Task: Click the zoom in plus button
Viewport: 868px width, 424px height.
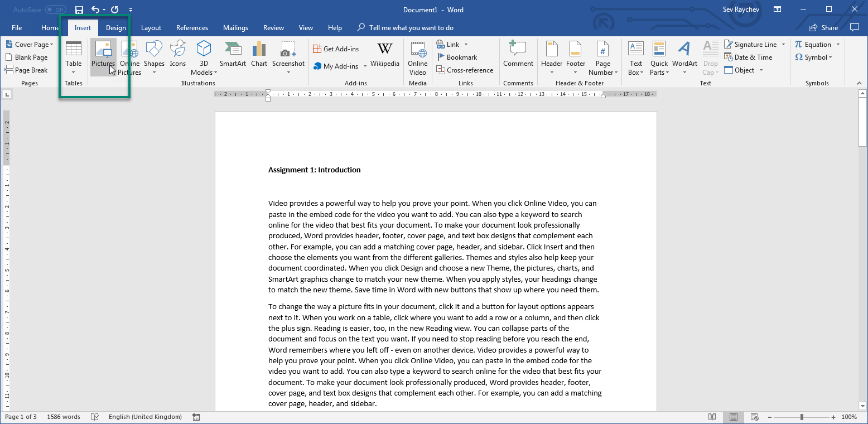Action: [x=833, y=417]
